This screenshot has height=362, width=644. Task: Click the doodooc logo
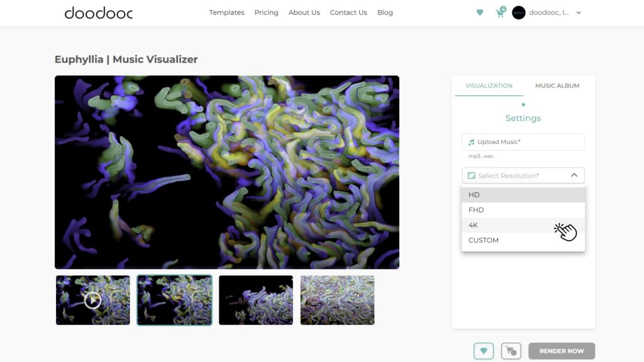coord(99,13)
